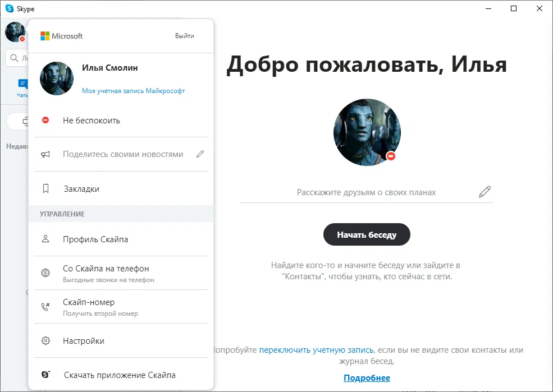Click the bookmark icon next to Закладки
The image size is (553, 392).
[x=45, y=188]
